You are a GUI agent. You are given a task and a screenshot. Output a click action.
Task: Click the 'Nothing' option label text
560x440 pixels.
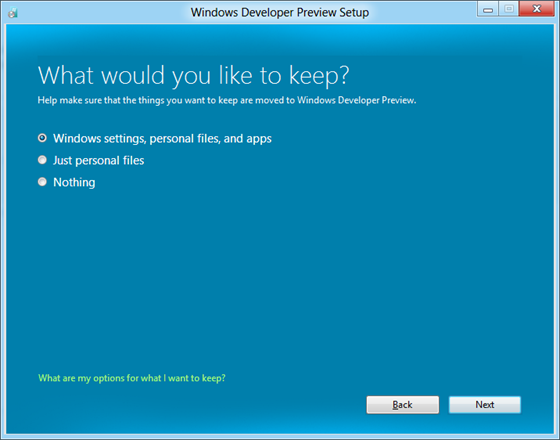(74, 182)
